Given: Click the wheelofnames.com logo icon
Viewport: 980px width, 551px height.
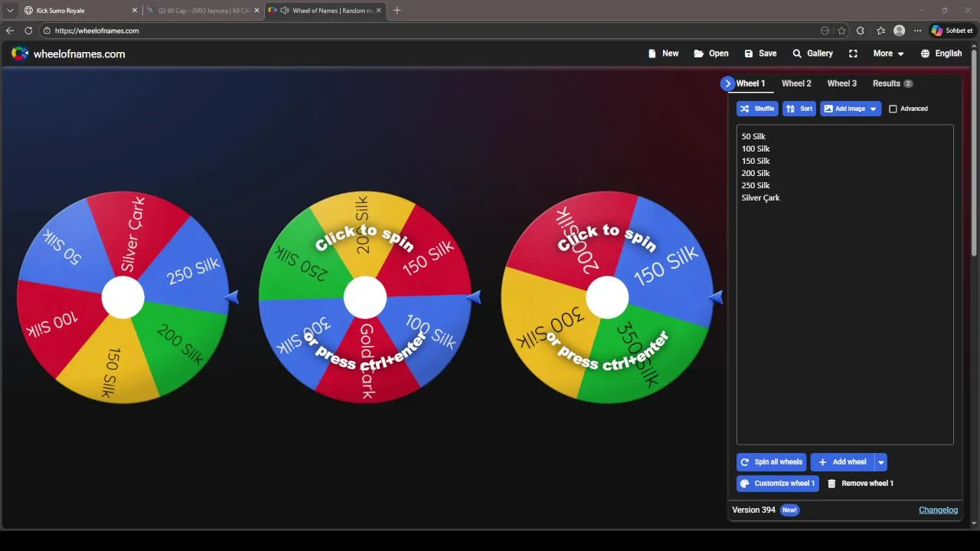Looking at the screenshot, I should click(x=20, y=54).
